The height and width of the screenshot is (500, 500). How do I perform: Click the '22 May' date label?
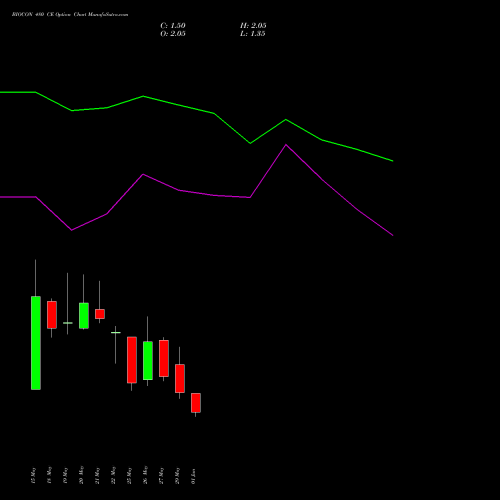click(113, 476)
